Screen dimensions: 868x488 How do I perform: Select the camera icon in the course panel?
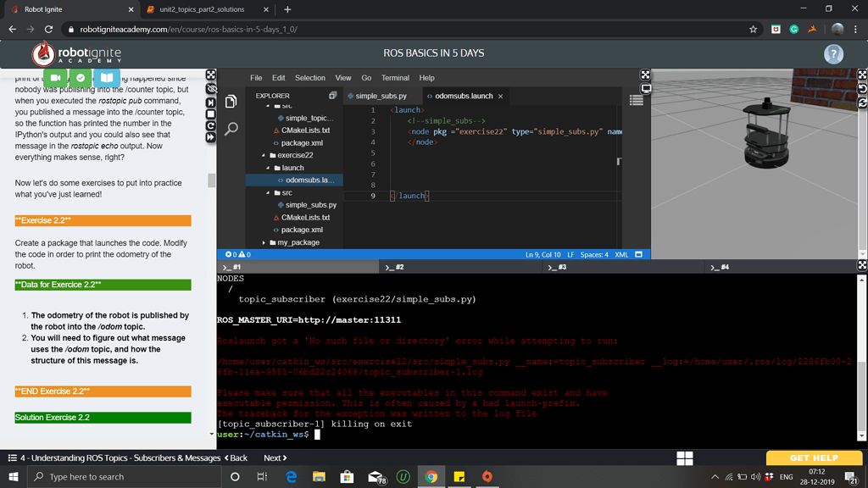54,77
